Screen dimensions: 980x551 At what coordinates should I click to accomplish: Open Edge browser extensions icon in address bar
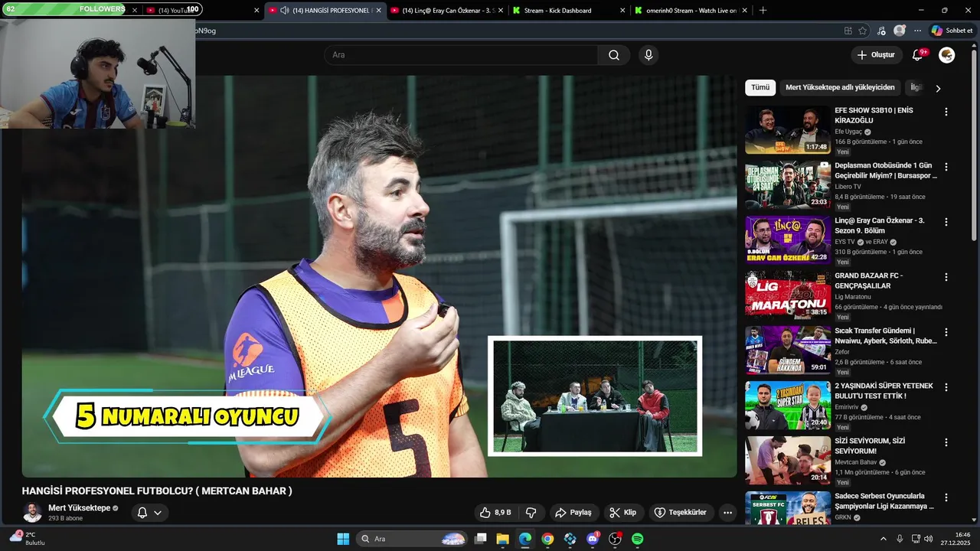(x=848, y=31)
